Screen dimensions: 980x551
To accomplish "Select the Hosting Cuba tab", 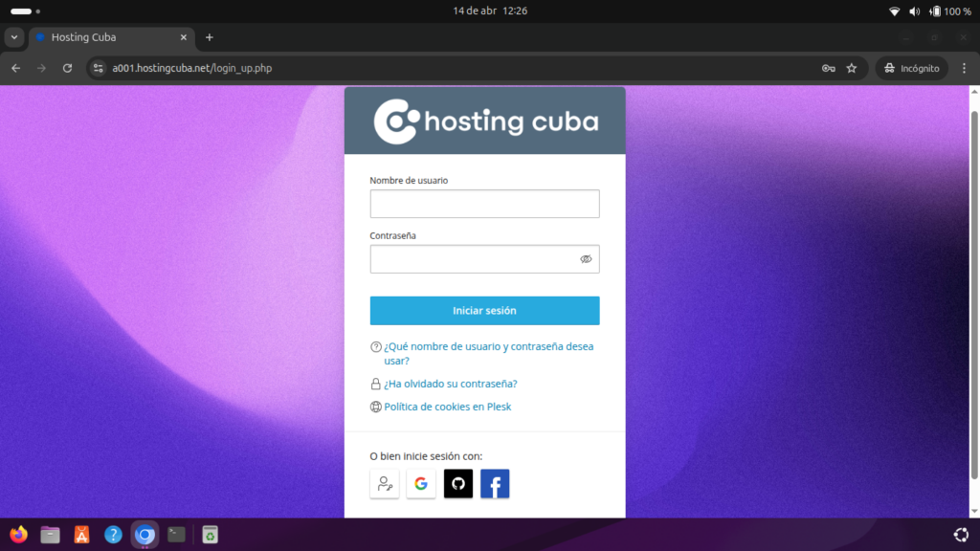I will coord(105,37).
